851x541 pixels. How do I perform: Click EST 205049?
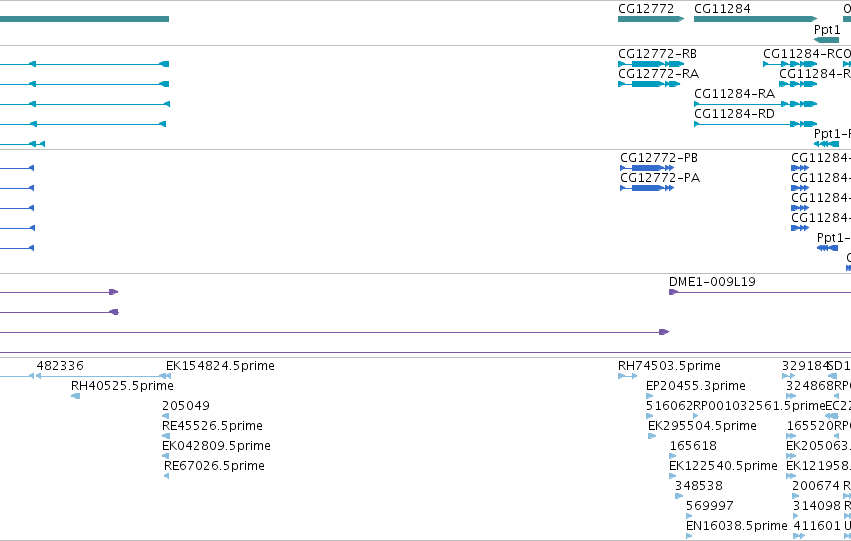tap(186, 406)
